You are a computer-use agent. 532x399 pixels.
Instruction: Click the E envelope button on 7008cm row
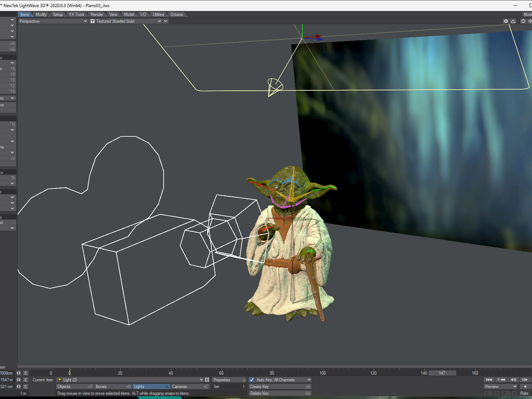(26, 373)
